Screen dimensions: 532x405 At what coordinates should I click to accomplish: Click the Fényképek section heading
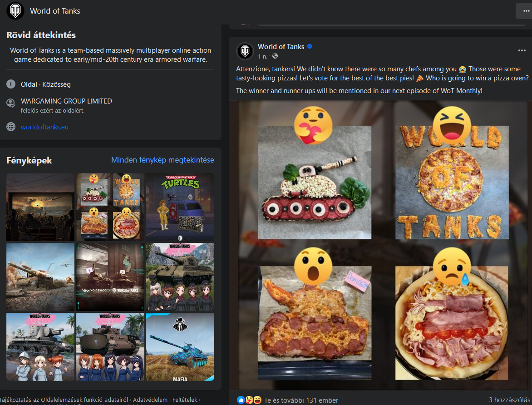(x=29, y=160)
